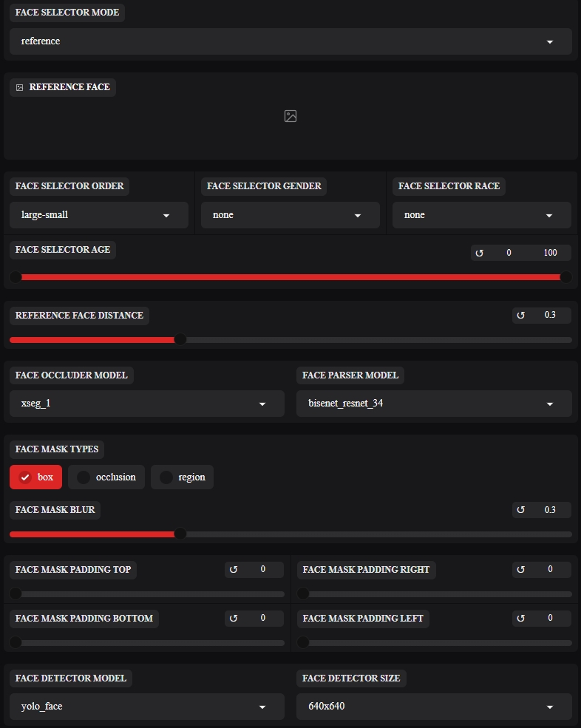The width and height of the screenshot is (581, 728).
Task: Reset Face Mask Blur value
Action: tap(520, 510)
